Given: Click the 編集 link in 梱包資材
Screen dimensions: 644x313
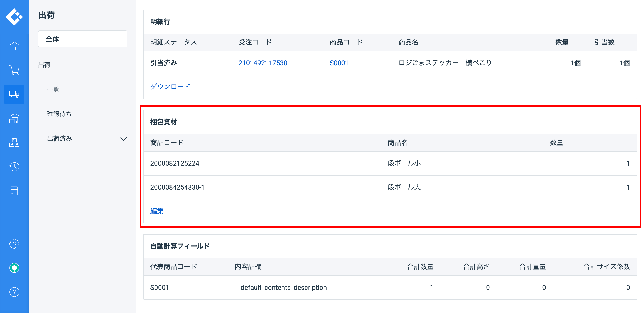Looking at the screenshot, I should coord(157,211).
